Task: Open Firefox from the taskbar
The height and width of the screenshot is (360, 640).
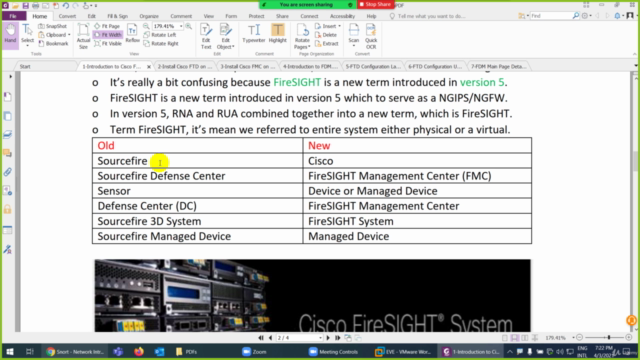Action: click(x=139, y=351)
